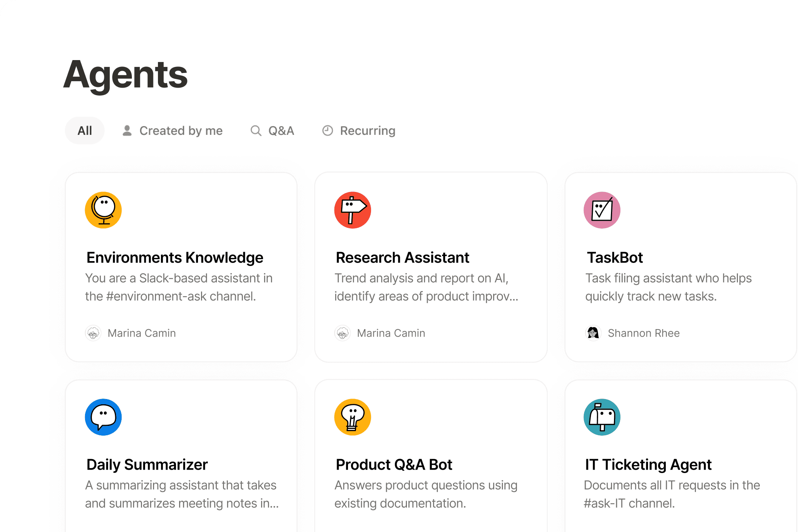The height and width of the screenshot is (532, 798).
Task: Open the Research Assistant agent title
Action: click(402, 258)
